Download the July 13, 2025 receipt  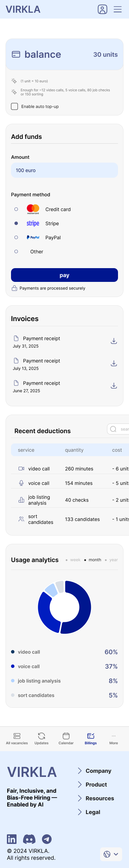click(114, 363)
